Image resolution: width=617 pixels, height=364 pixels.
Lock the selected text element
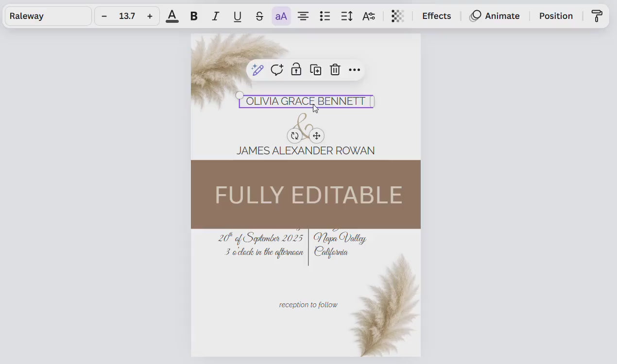[x=296, y=69]
